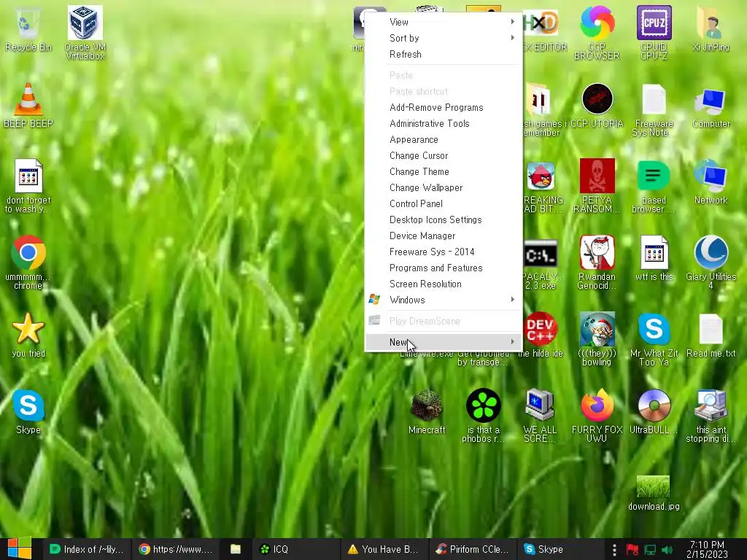Switch to 'Index of /~lily' taskbar window
Viewport: 747px width, 560px height.
click(86, 549)
